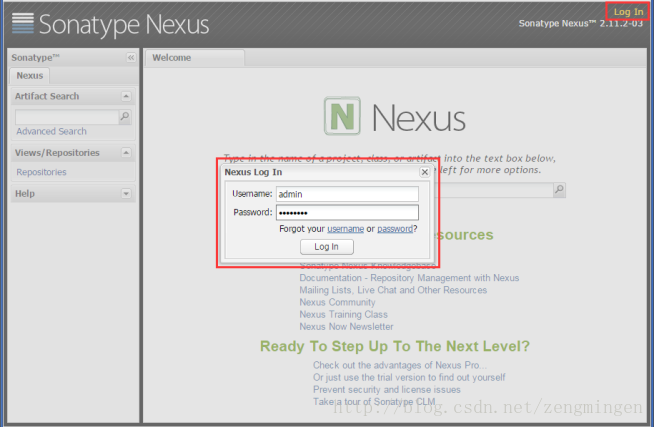The width and height of the screenshot is (654, 427).
Task: Open Check out the advantages of Nexus Pro link
Action: click(x=400, y=365)
